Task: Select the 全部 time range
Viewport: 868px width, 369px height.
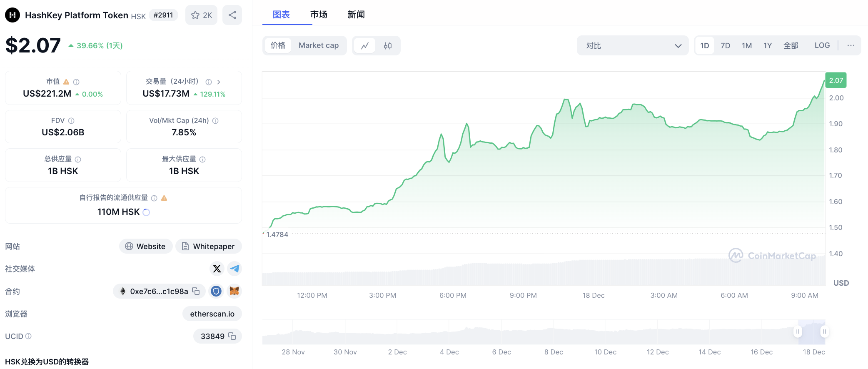Action: pos(791,45)
